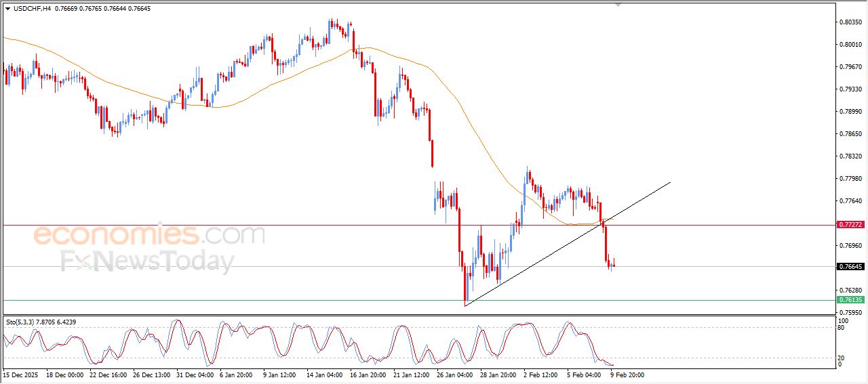
Task: Click the small triangle before USDCHF,H4
Action: [x=7, y=9]
